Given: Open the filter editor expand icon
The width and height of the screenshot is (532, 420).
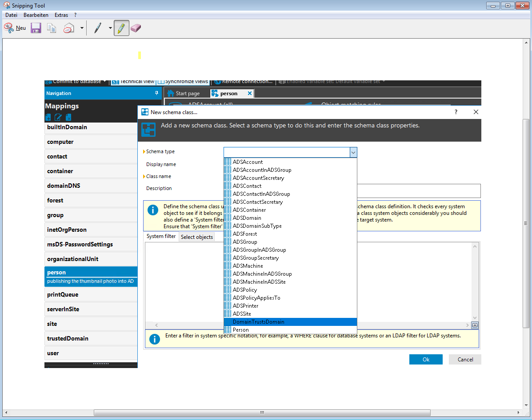Looking at the screenshot, I should [x=475, y=325].
